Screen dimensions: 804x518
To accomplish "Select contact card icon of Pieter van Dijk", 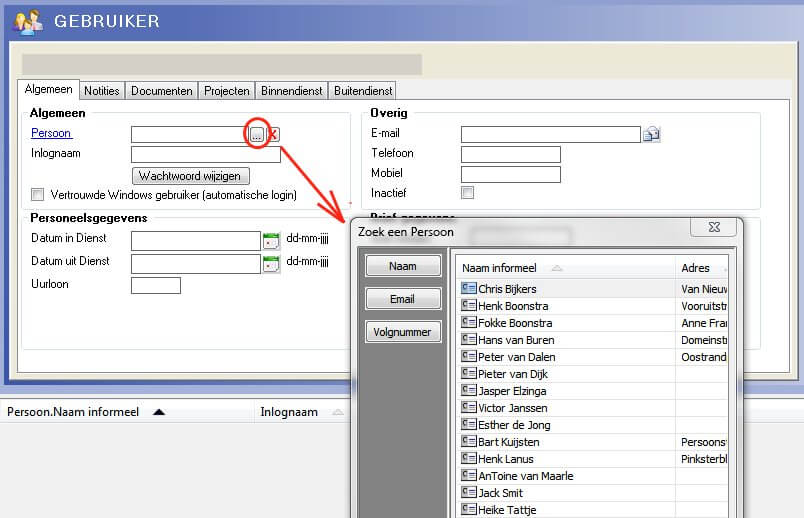I will 469,373.
